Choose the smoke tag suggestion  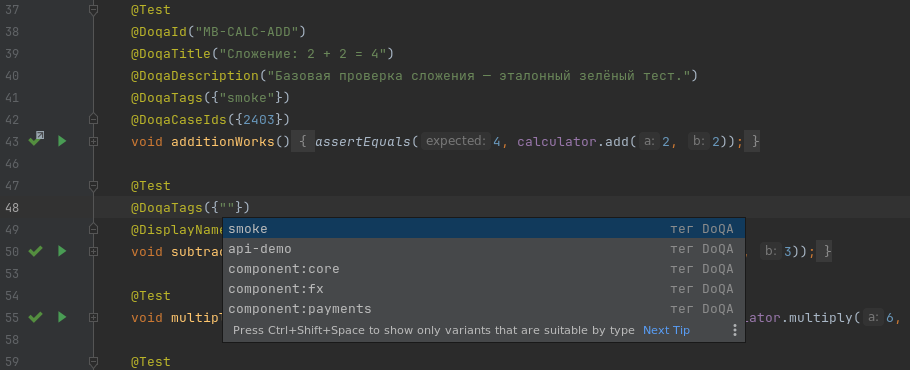click(484, 228)
